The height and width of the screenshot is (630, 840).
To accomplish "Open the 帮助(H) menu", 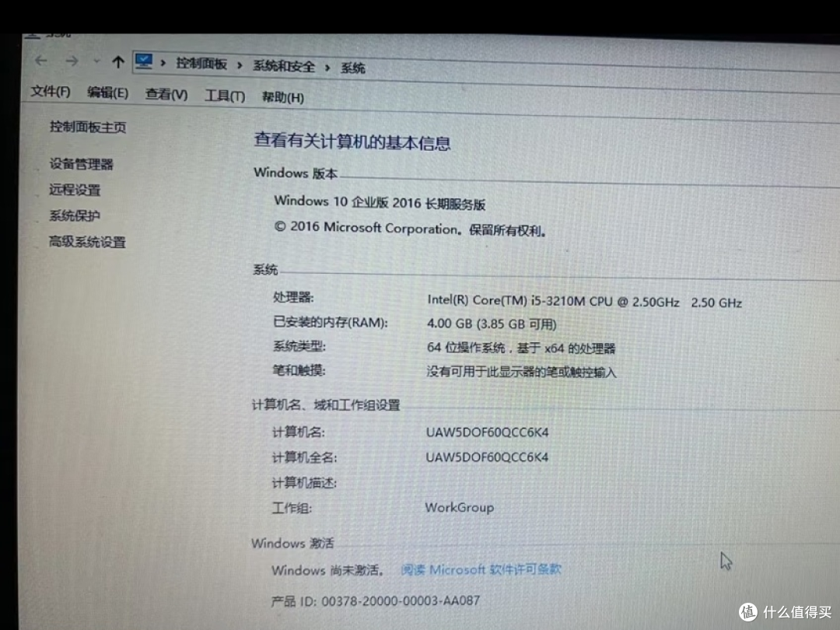I will click(282, 97).
